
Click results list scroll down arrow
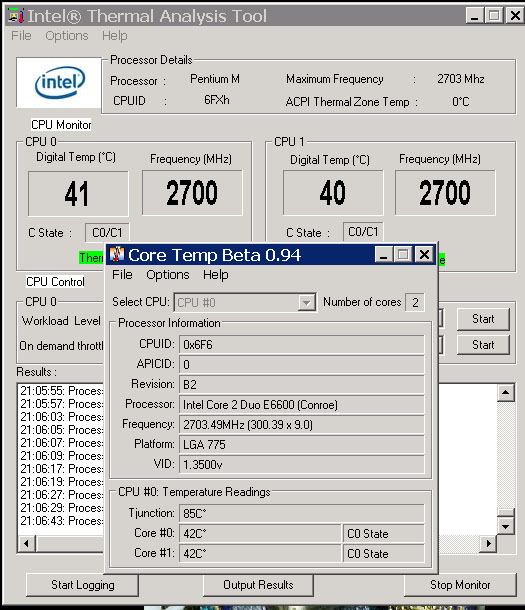(x=506, y=526)
